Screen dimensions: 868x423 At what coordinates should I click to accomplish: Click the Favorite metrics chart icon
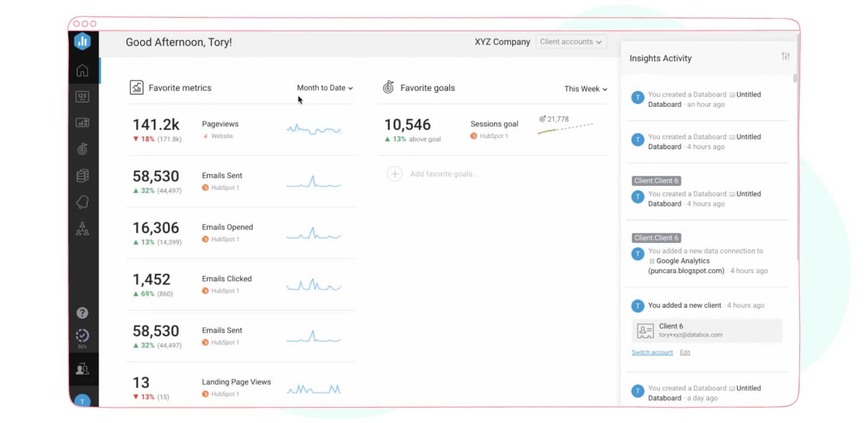(137, 87)
